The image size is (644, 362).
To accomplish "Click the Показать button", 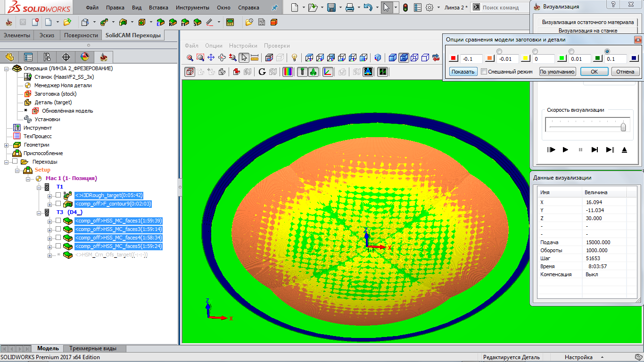I will pyautogui.click(x=462, y=72).
